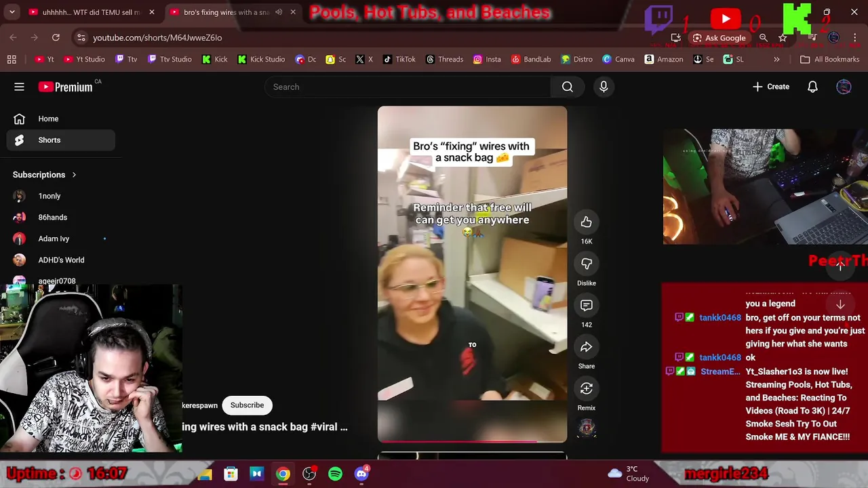The height and width of the screenshot is (488, 868).
Task: Open Chrome three-dot menu
Action: 855,38
